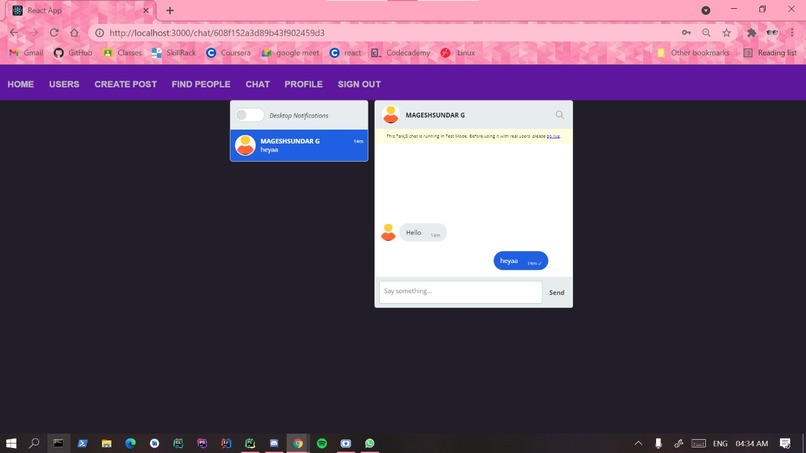Open the Action Center notifications icon
Viewport: 806px width, 453px height.
pyautogui.click(x=785, y=443)
